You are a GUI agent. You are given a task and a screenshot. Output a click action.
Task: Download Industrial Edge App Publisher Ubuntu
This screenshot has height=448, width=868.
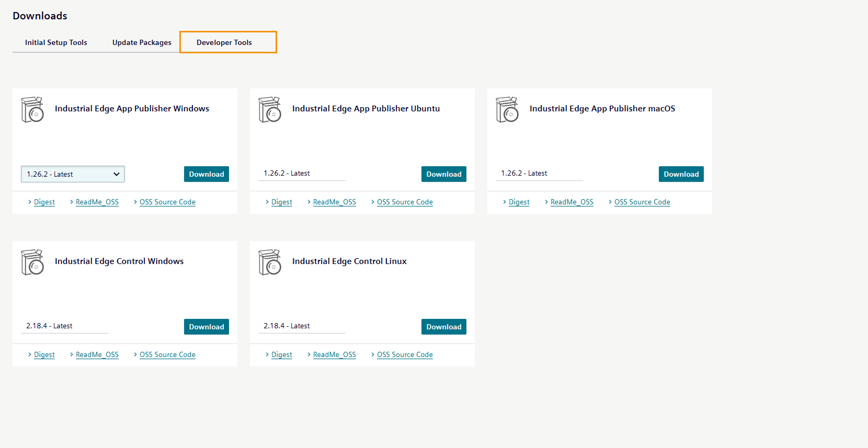tap(444, 174)
